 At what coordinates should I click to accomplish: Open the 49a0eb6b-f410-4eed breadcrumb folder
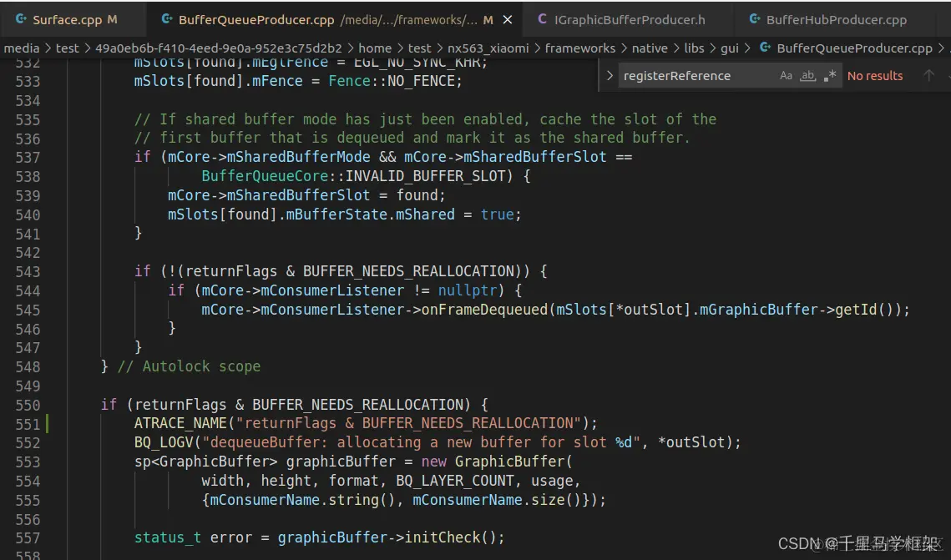(219, 48)
